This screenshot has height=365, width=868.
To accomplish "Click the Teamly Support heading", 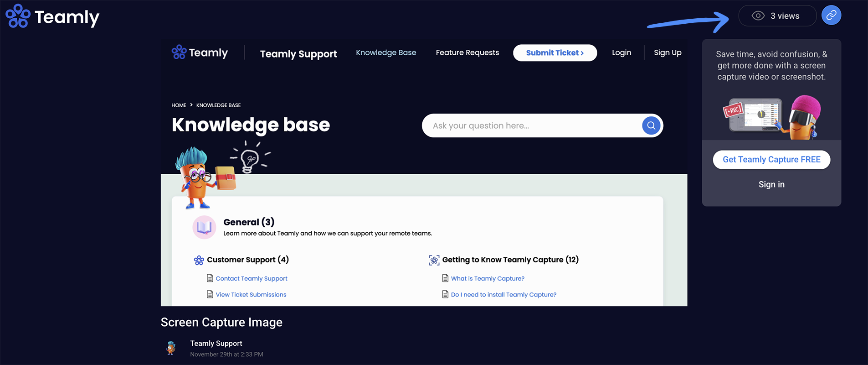I will click(x=298, y=54).
